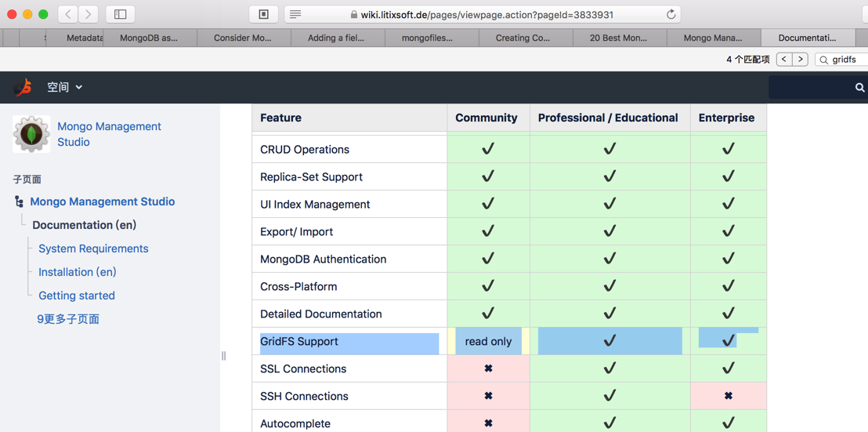Click the Safari back arrow
This screenshot has height=432, width=868.
coord(68,14)
